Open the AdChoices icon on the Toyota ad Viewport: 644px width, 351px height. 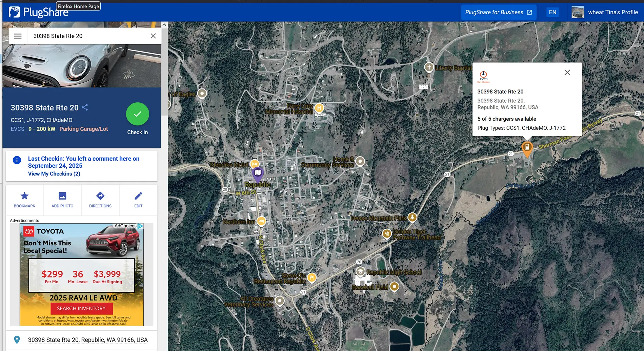pyautogui.click(x=140, y=226)
